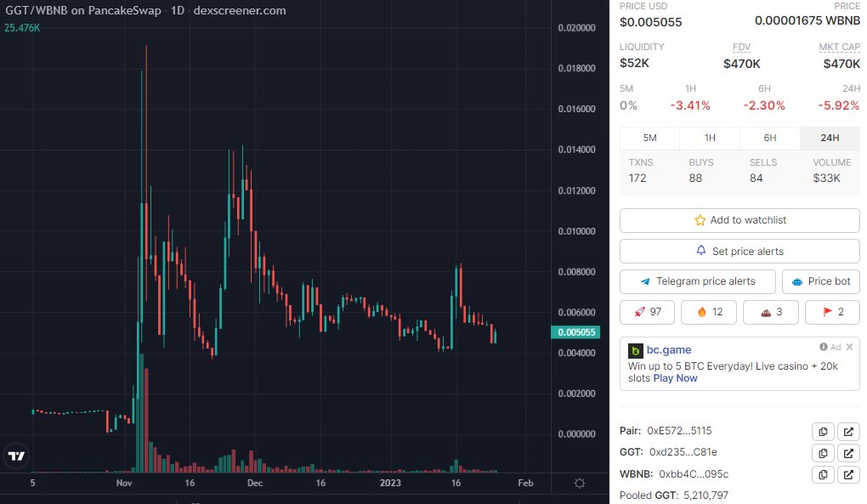Set price alerts for GGT
867x504 pixels.
[x=739, y=252]
